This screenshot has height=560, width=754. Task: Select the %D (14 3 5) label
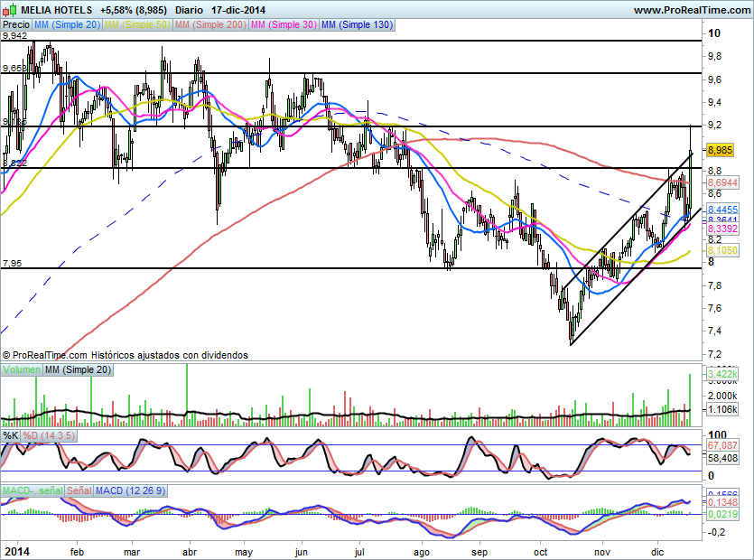click(50, 435)
